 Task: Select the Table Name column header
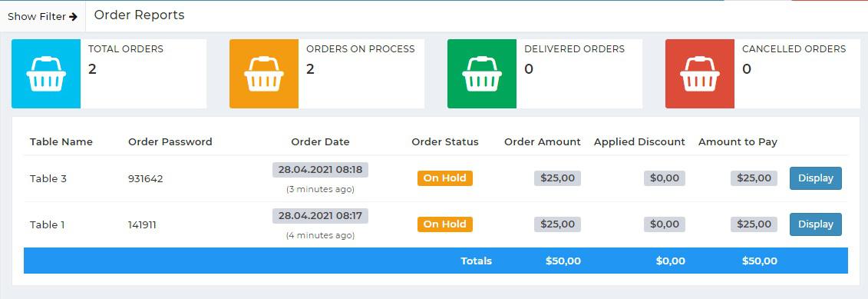[x=61, y=141]
